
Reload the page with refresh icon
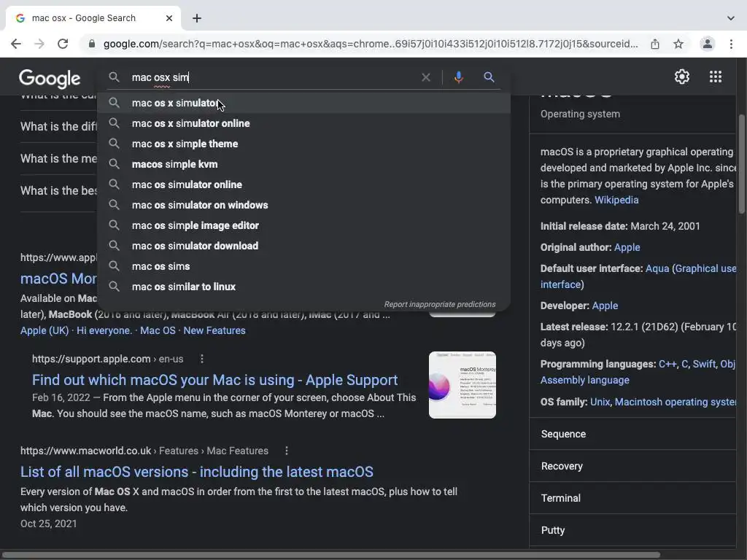click(x=63, y=44)
